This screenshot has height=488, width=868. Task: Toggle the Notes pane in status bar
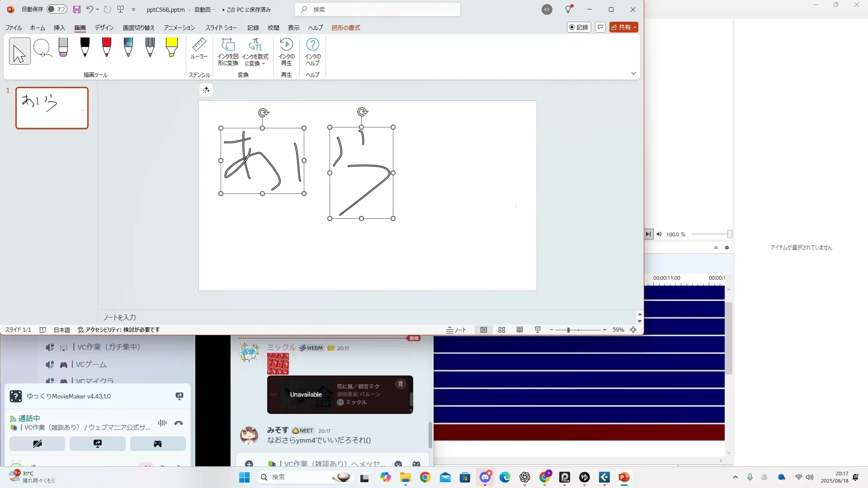pyautogui.click(x=457, y=330)
